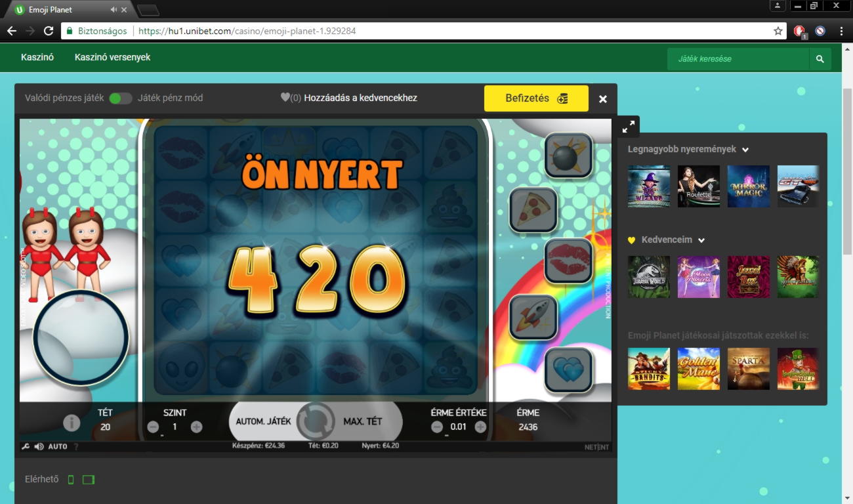Open a new browser tab

pos(148,10)
